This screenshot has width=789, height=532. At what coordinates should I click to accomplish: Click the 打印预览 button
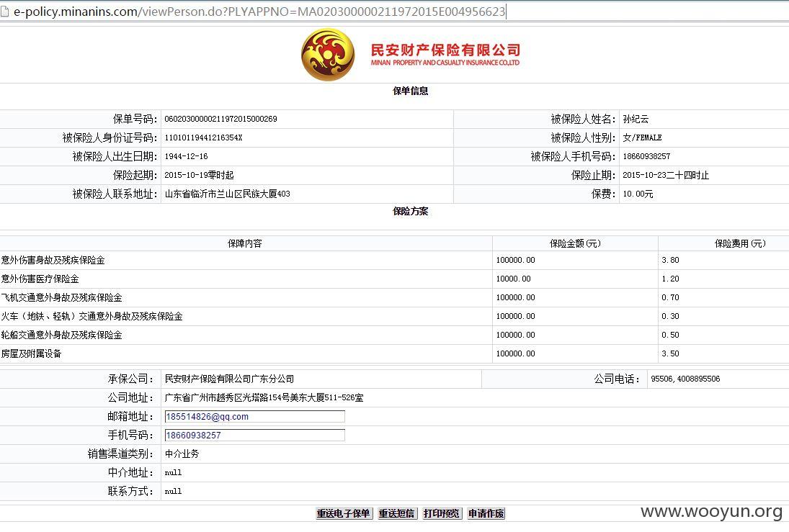point(441,513)
